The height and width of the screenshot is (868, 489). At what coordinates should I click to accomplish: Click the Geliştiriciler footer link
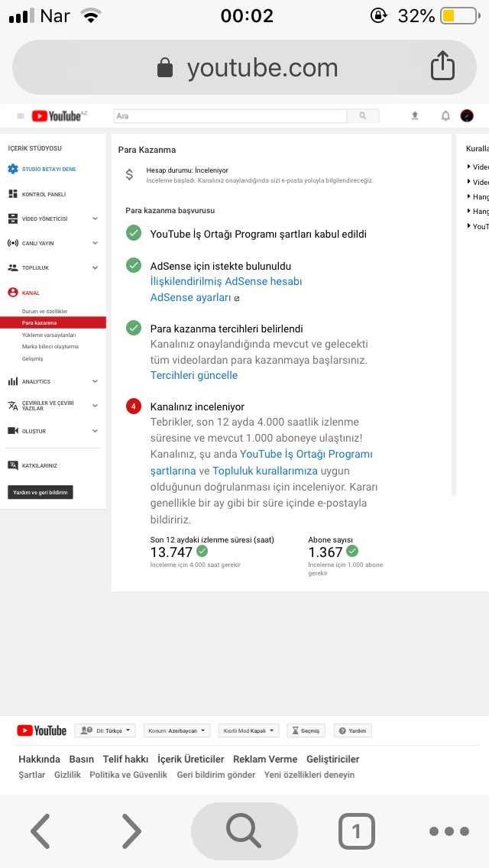pos(333,759)
